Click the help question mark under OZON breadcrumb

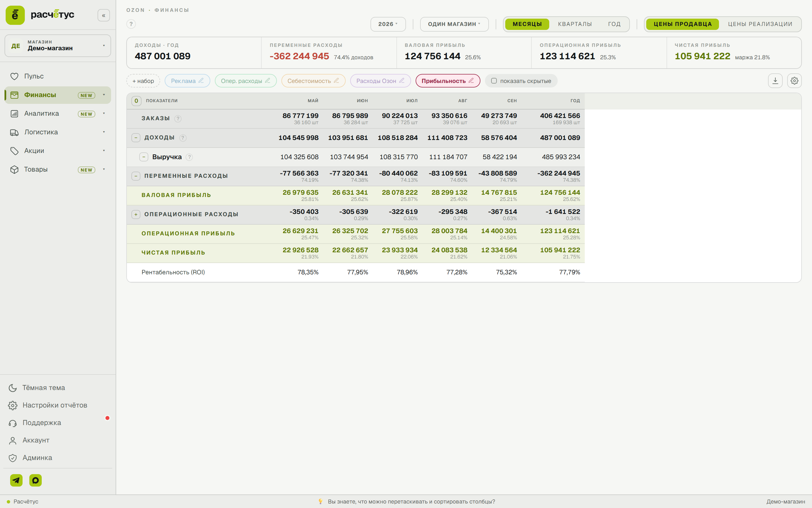tap(131, 24)
